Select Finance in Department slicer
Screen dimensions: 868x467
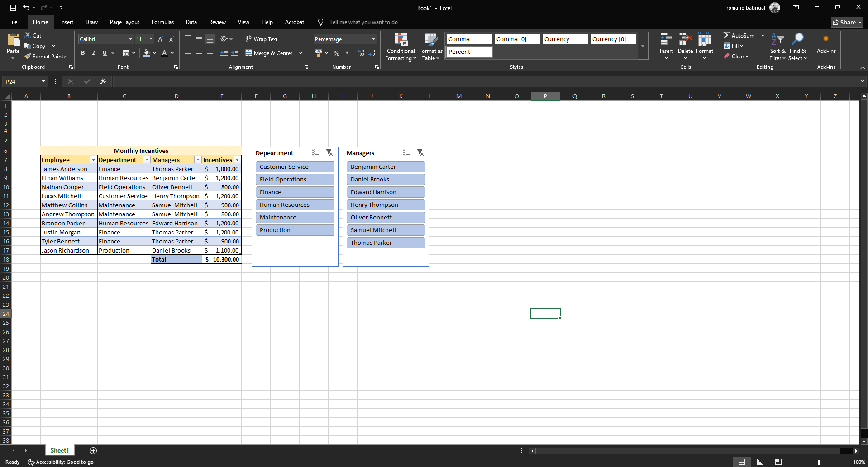[x=295, y=192]
